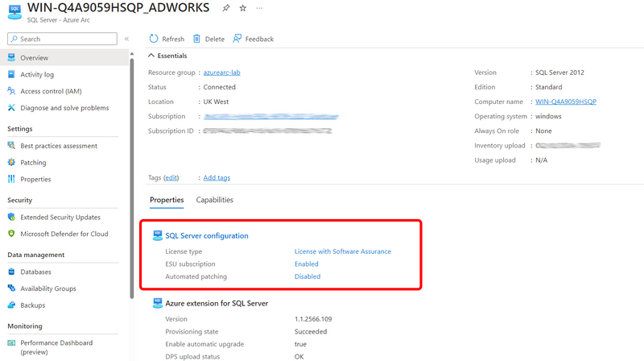Click the Refresh icon
644x361 pixels.
[154, 39]
